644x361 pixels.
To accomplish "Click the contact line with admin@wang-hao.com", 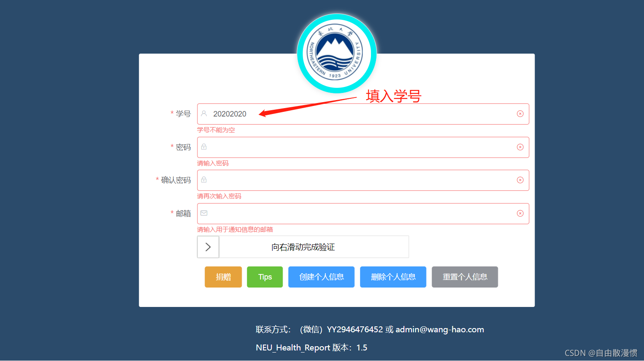I will click(x=370, y=329).
